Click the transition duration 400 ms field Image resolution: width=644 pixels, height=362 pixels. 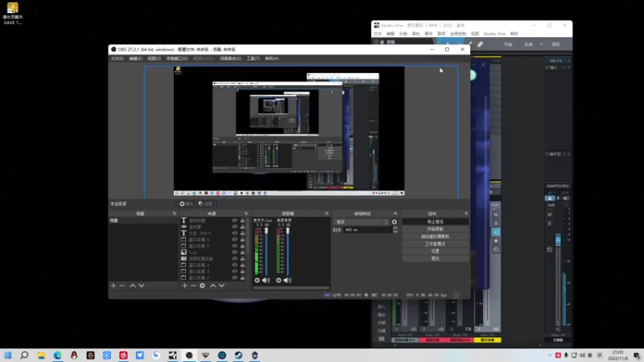pyautogui.click(x=368, y=230)
